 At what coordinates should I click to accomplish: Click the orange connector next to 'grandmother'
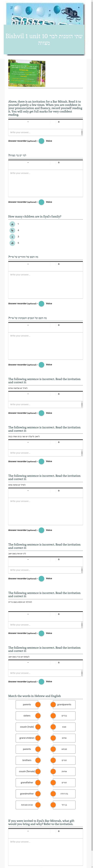click(x=38, y=794)
